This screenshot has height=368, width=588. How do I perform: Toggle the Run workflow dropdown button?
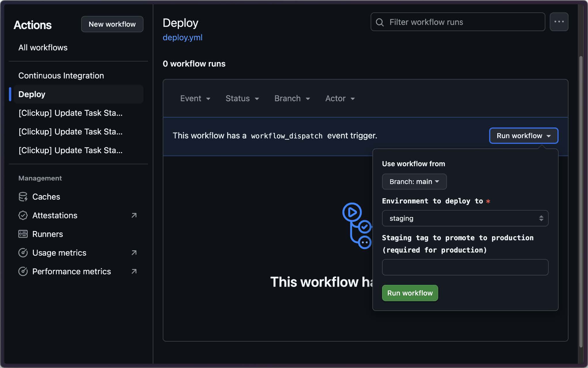pyautogui.click(x=523, y=136)
